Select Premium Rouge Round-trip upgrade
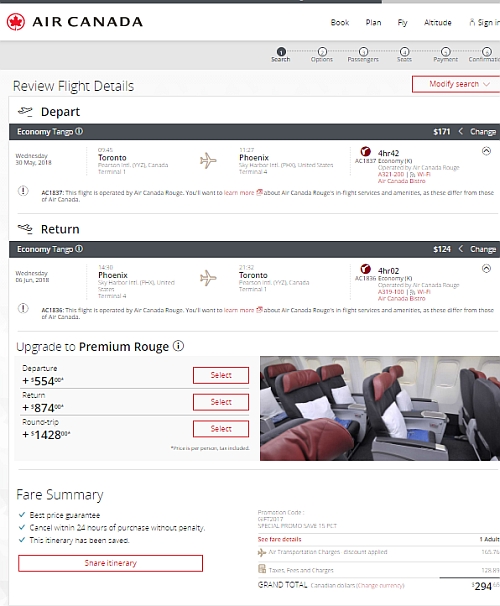This screenshot has height=606, width=500. point(221,429)
